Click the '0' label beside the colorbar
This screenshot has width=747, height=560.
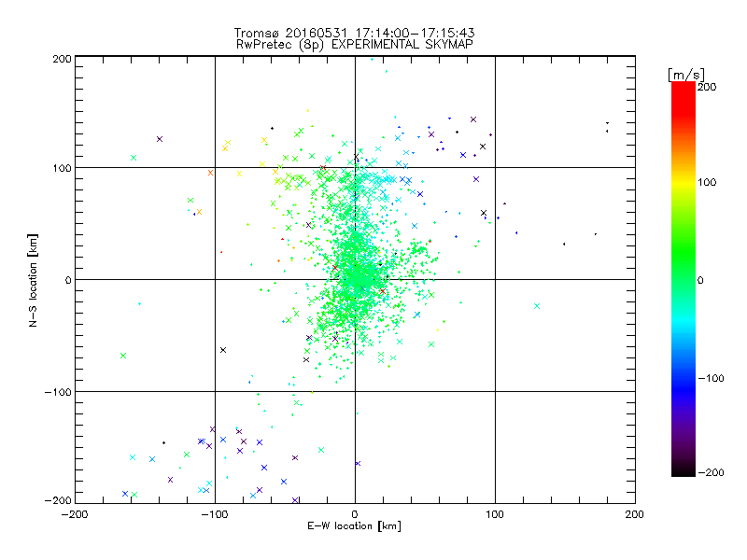coord(700,280)
